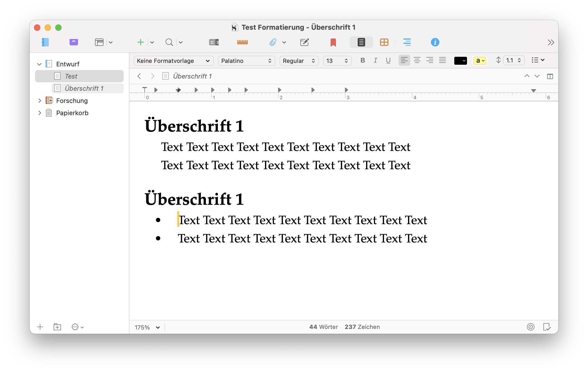The image size is (588, 373).
Task: Click the view layout icon
Action: tap(99, 42)
